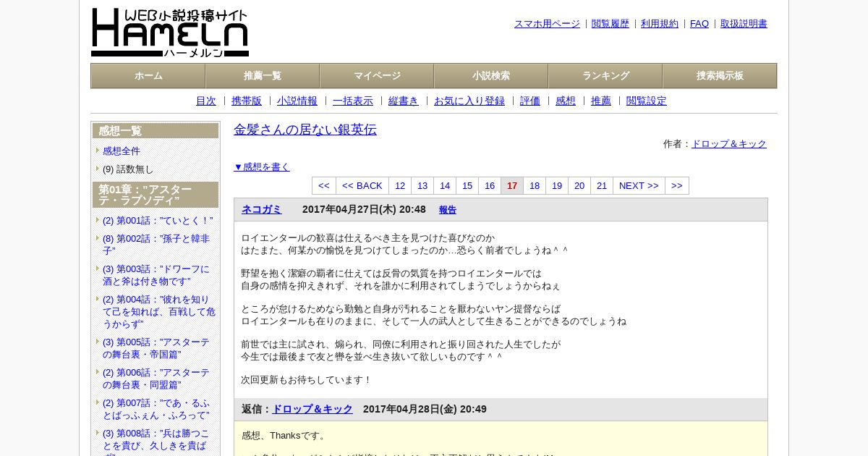
Task: Jump to last page with >> button
Action: pos(677,186)
